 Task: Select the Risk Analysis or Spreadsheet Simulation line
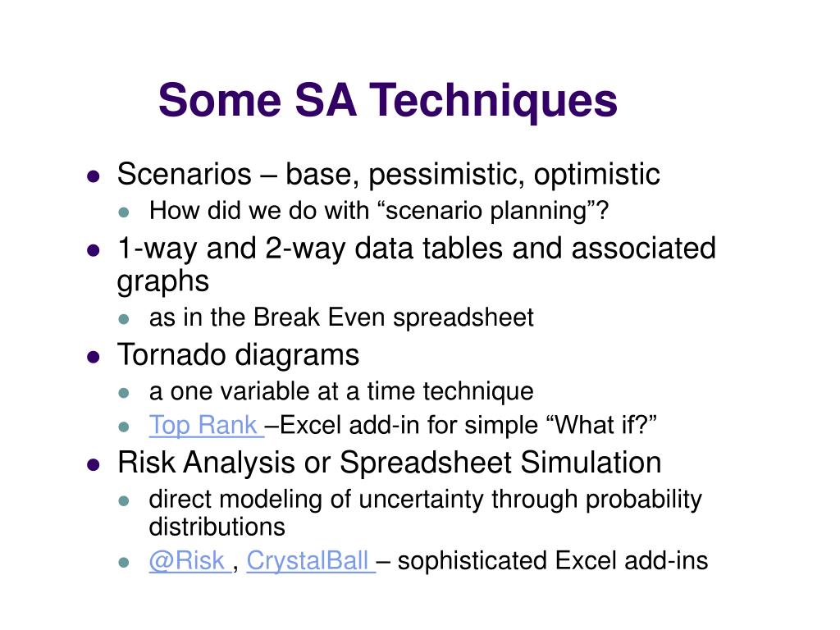(x=390, y=463)
